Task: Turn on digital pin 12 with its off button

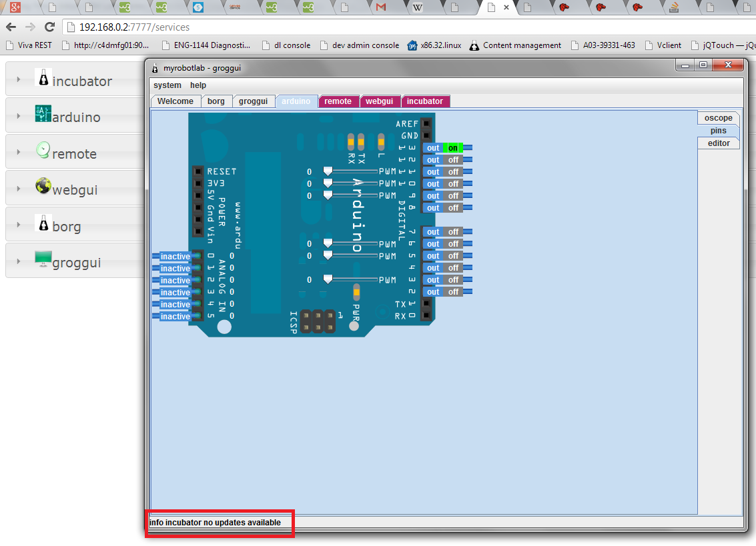Action: pos(453,160)
